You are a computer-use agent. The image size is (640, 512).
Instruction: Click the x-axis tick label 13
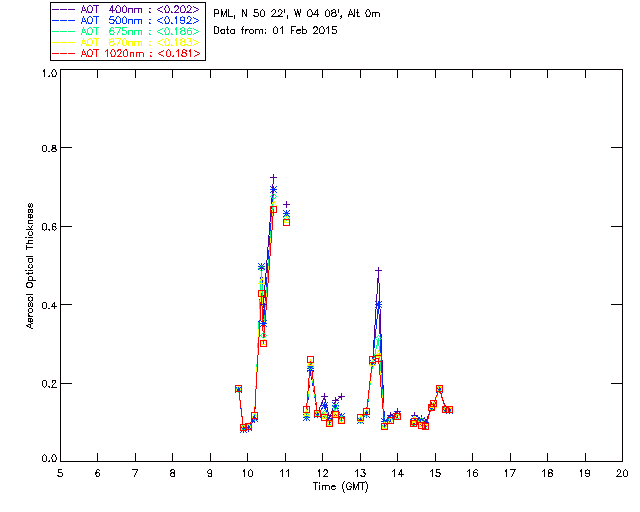click(x=360, y=473)
